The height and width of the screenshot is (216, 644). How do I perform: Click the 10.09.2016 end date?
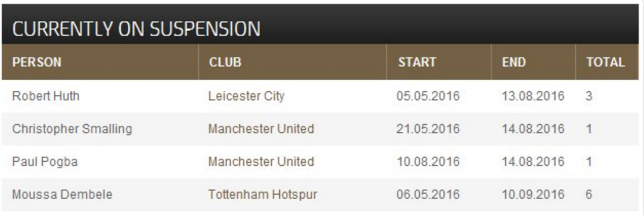[x=533, y=194]
